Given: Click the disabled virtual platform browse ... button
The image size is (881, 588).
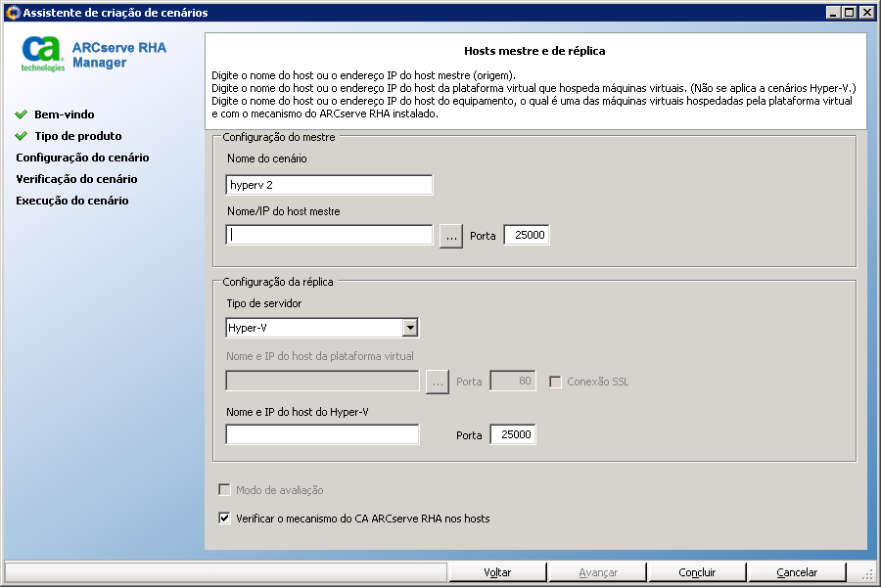Looking at the screenshot, I should coord(438,382).
